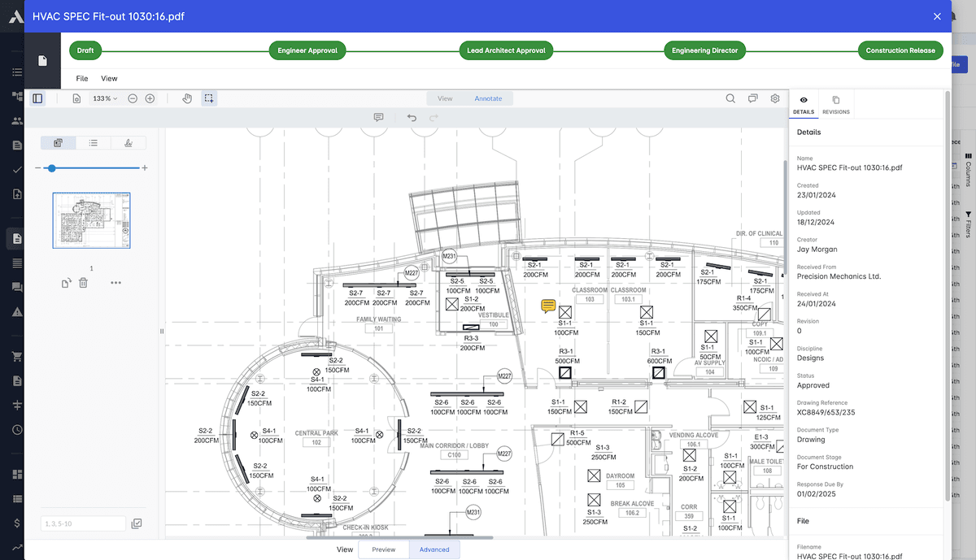Select the page 1 thumbnail
The height and width of the screenshot is (560, 976).
91,219
